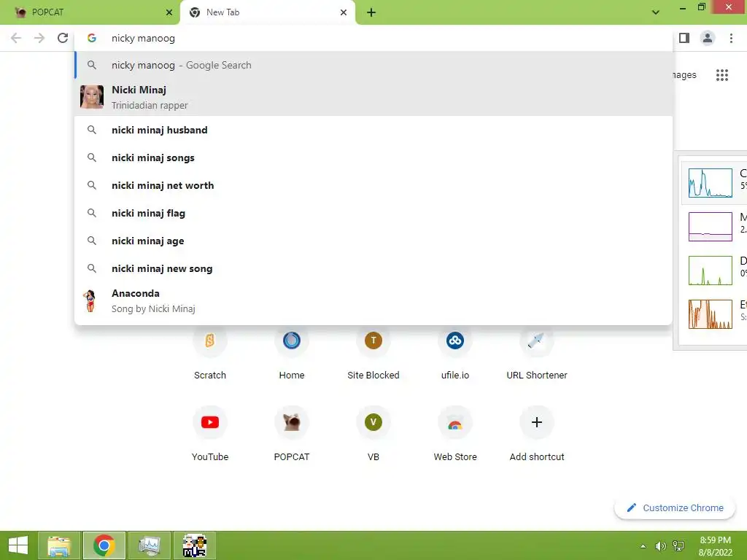The image size is (747, 560).
Task: Select the Disk graph in Task Manager
Action: tap(711, 271)
